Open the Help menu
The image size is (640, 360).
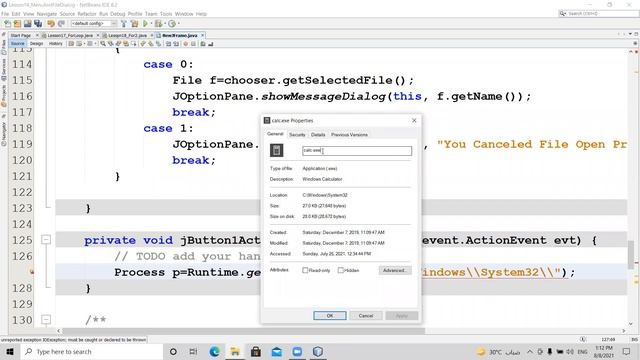pos(201,14)
